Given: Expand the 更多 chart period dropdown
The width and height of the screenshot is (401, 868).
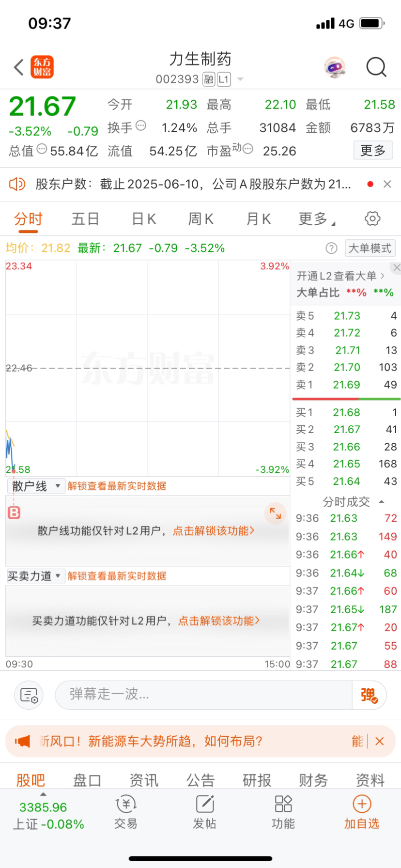Looking at the screenshot, I should point(317,219).
